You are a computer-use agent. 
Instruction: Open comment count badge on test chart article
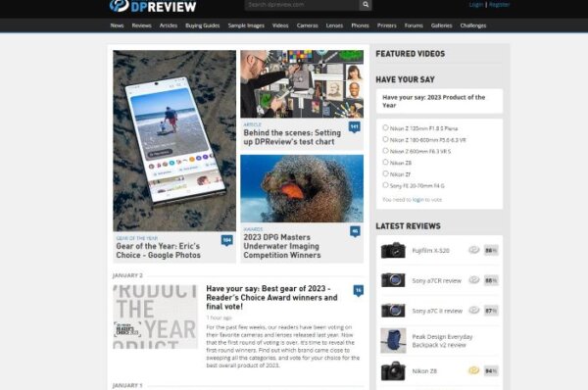[355, 127]
